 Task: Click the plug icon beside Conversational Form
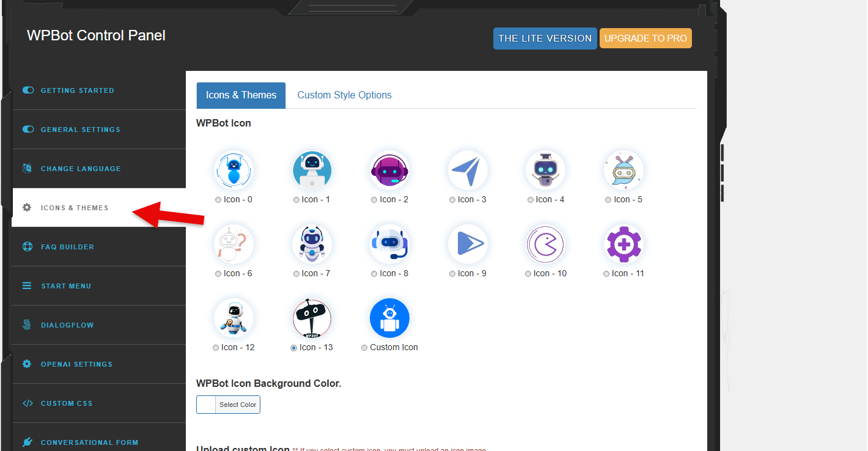tap(27, 442)
